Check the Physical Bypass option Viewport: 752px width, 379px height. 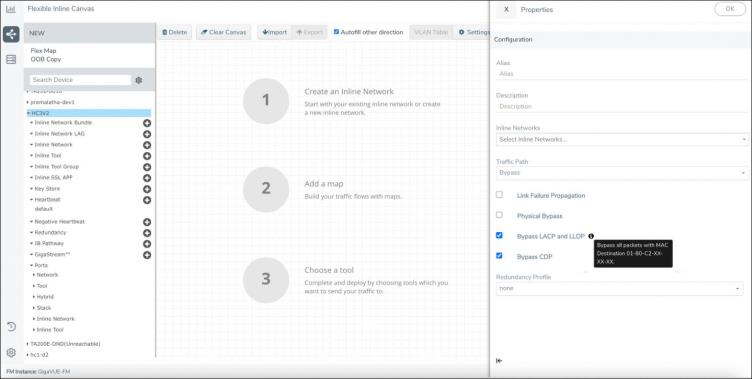tap(499, 215)
